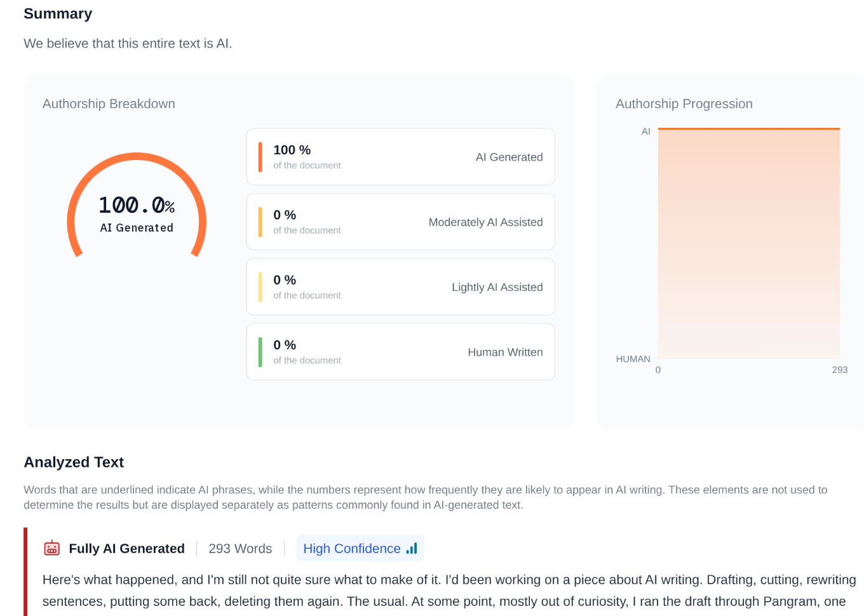
Task: Click the Analyzed Text heading
Action: point(74,462)
